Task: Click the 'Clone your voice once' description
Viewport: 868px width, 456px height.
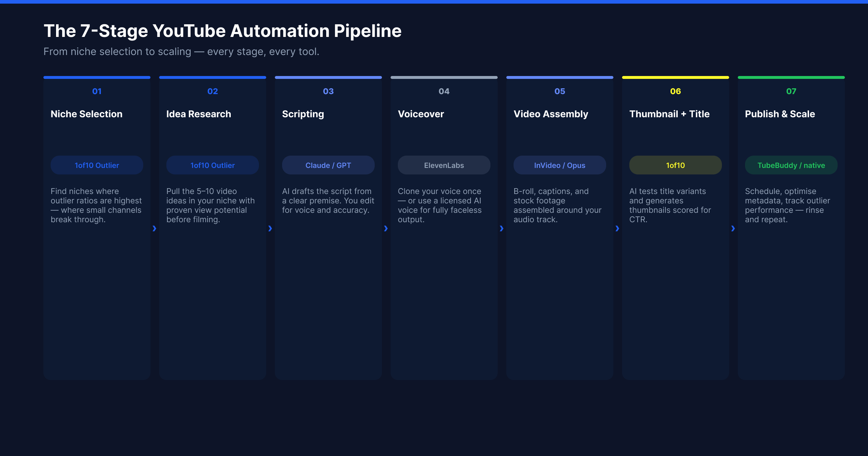Action: click(440, 205)
